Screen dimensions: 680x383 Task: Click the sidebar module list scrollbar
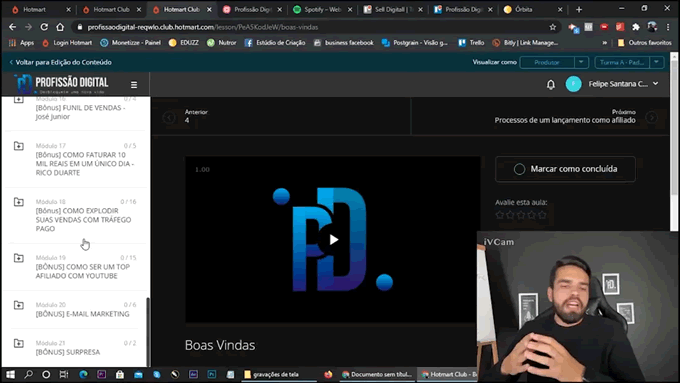148,331
